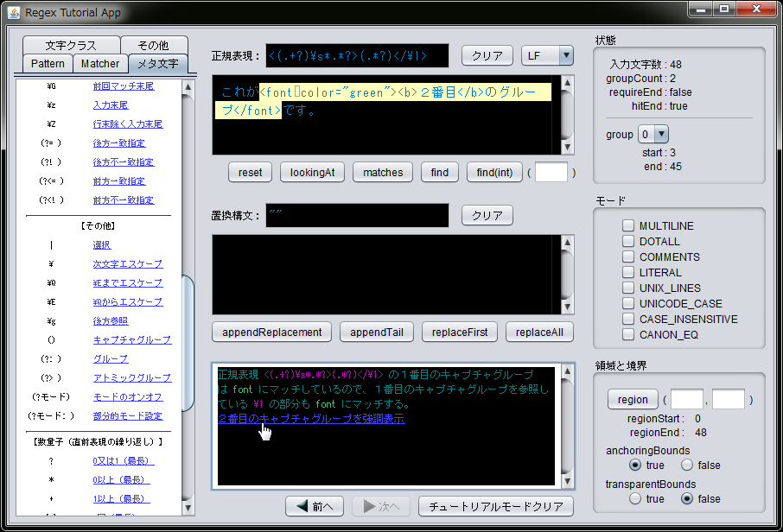Open the 後方一致指定 link
This screenshot has width=783, height=532.
click(119, 142)
